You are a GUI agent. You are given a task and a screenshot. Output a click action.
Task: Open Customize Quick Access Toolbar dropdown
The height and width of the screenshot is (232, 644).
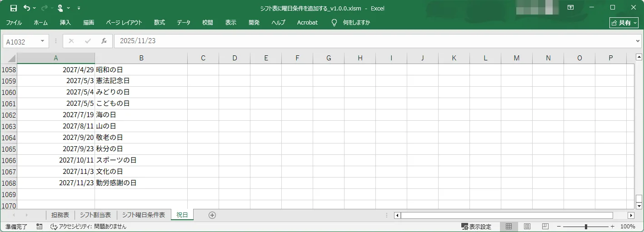(79, 8)
